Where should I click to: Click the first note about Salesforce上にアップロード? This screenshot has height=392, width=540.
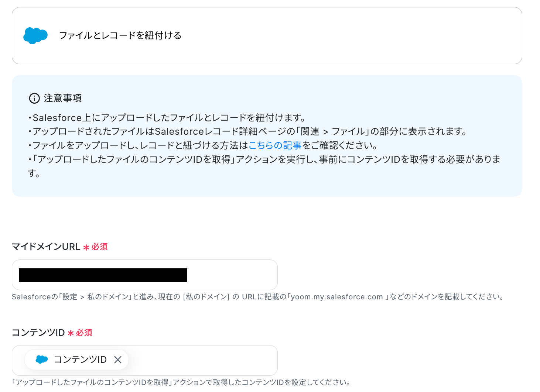coord(167,118)
